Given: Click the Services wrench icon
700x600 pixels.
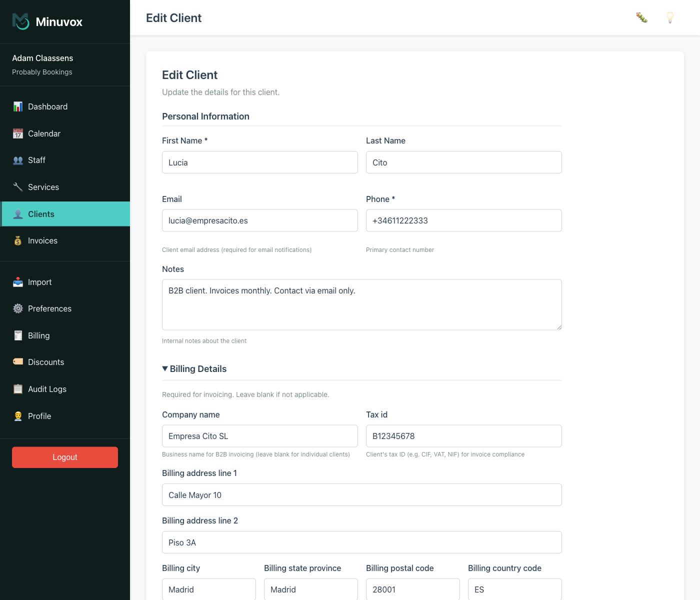Looking at the screenshot, I should coord(18,186).
